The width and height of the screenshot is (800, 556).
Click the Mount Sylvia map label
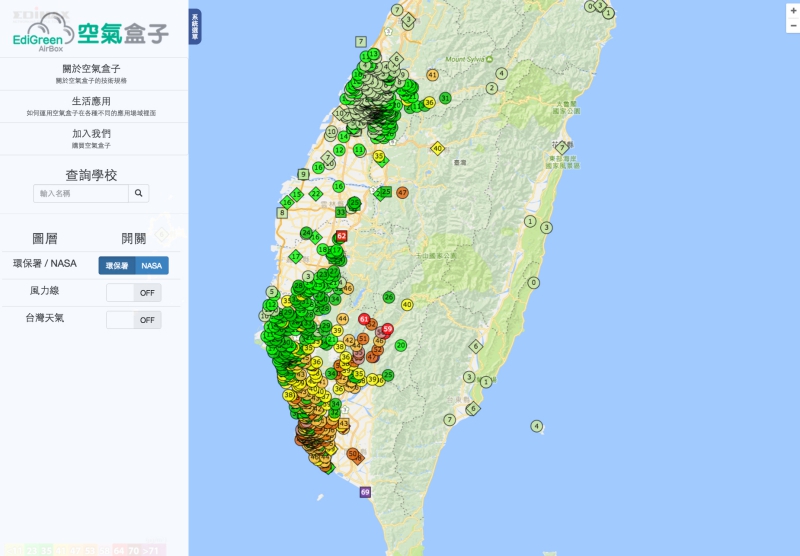[x=465, y=59]
